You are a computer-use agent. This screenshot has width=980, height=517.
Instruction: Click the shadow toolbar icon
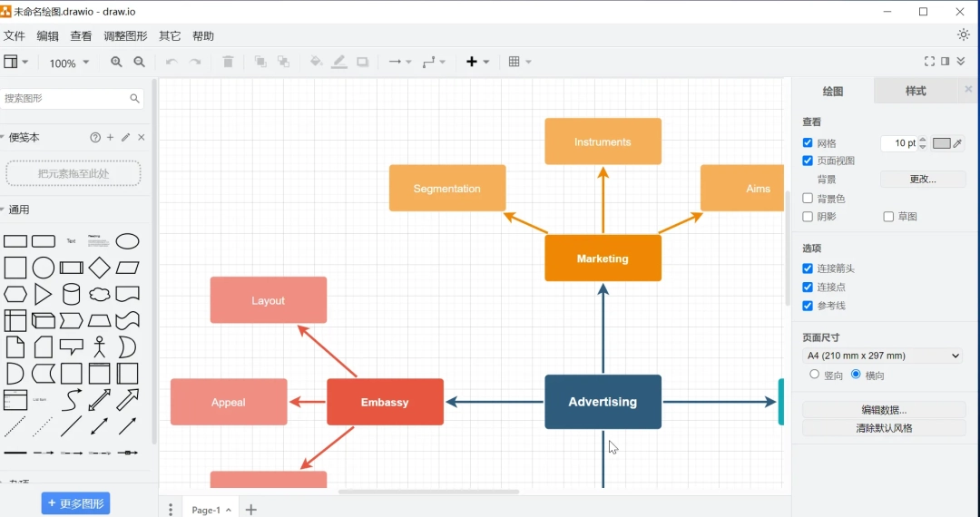point(362,62)
